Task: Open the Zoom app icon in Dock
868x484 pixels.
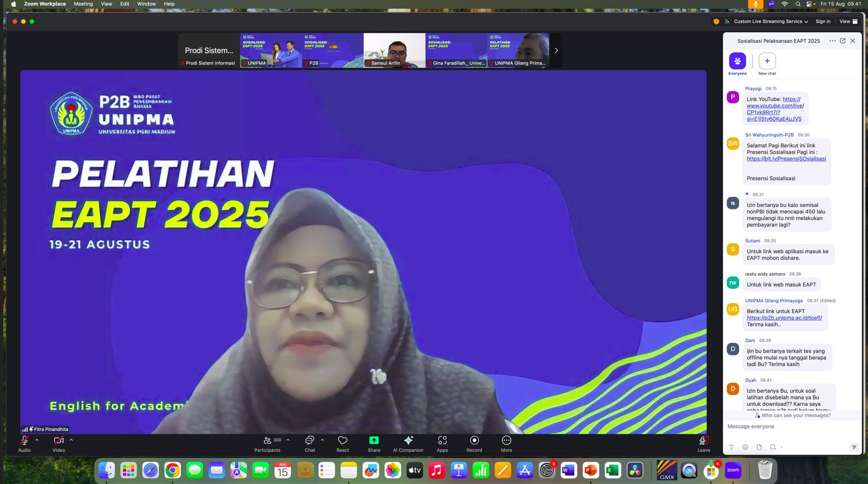Action: (x=733, y=470)
